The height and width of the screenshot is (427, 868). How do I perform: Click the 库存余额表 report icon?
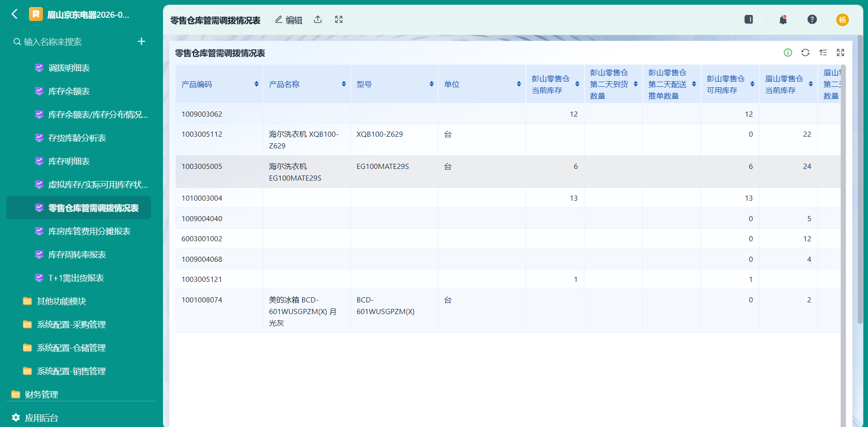tap(39, 91)
